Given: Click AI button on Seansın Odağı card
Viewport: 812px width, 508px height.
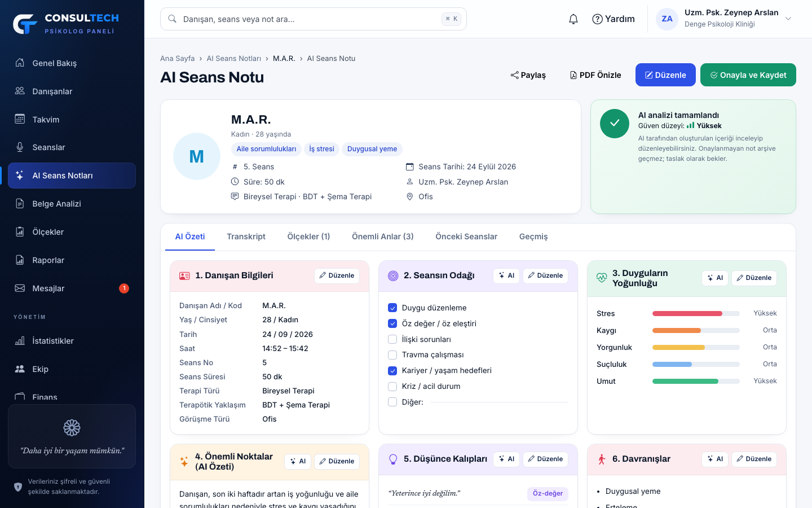Looking at the screenshot, I should [x=506, y=275].
